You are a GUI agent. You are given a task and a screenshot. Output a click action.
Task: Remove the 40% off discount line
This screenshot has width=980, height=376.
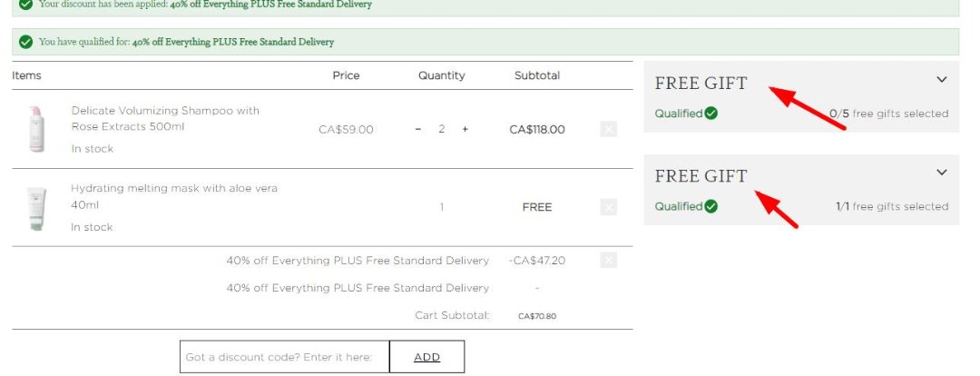608,261
